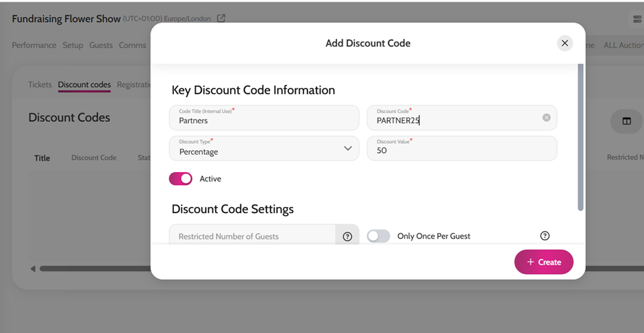Show help for Only Once Per Guest
The image size is (644, 333).
tap(545, 236)
